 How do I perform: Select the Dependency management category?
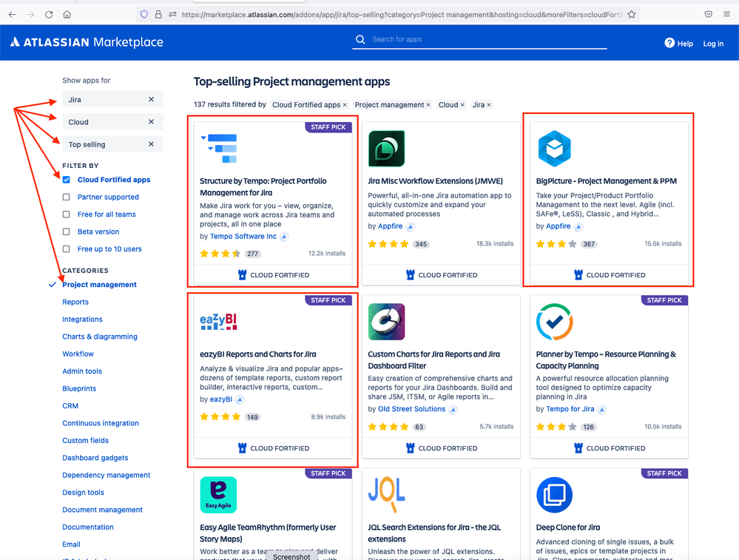(x=107, y=475)
